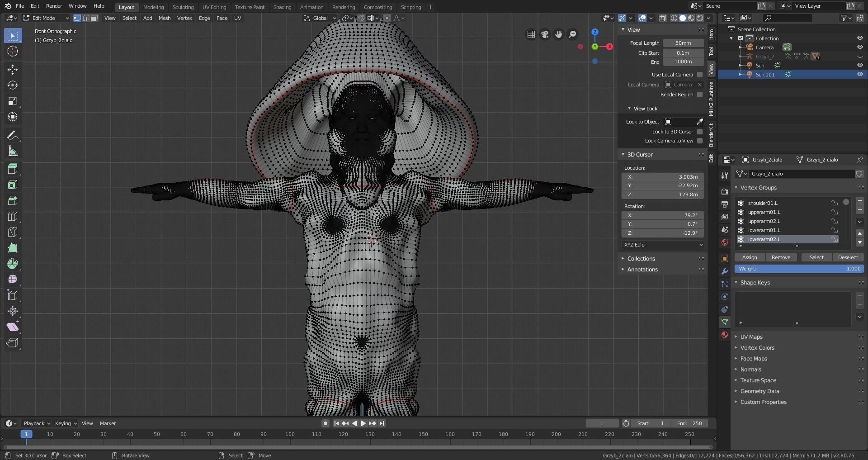Screen dimensions: 868x460
Task: Select the Shear tool
Action: pos(13,327)
